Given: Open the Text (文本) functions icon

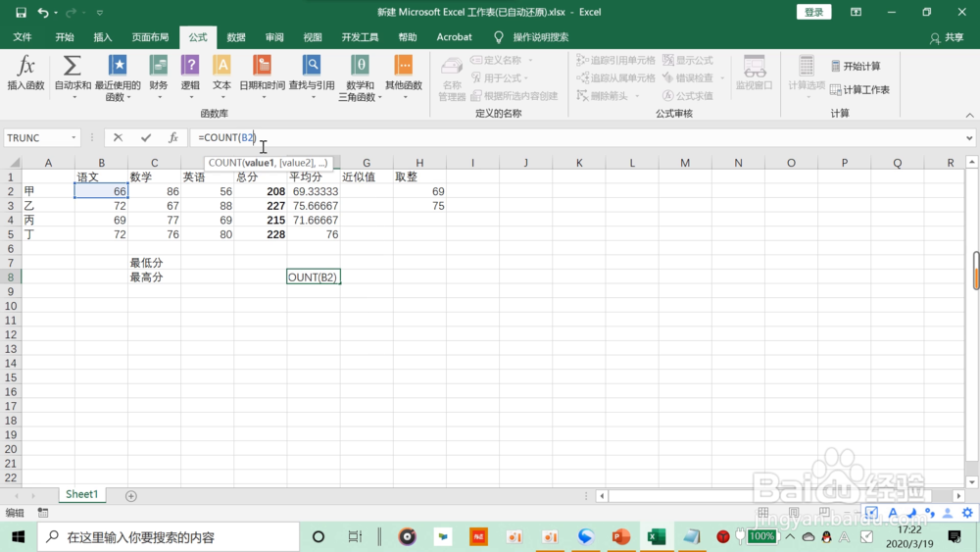Looking at the screenshot, I should [221, 66].
